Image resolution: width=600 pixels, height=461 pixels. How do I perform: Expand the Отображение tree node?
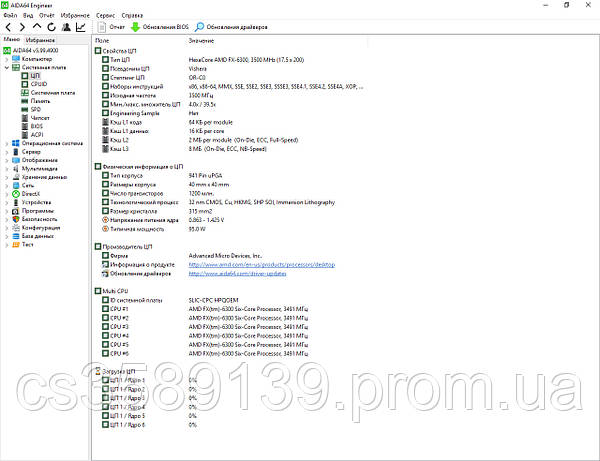coord(7,161)
